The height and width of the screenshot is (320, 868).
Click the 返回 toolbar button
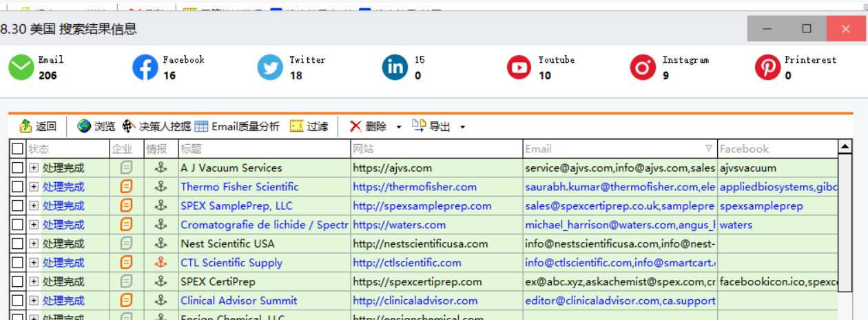[x=38, y=126]
